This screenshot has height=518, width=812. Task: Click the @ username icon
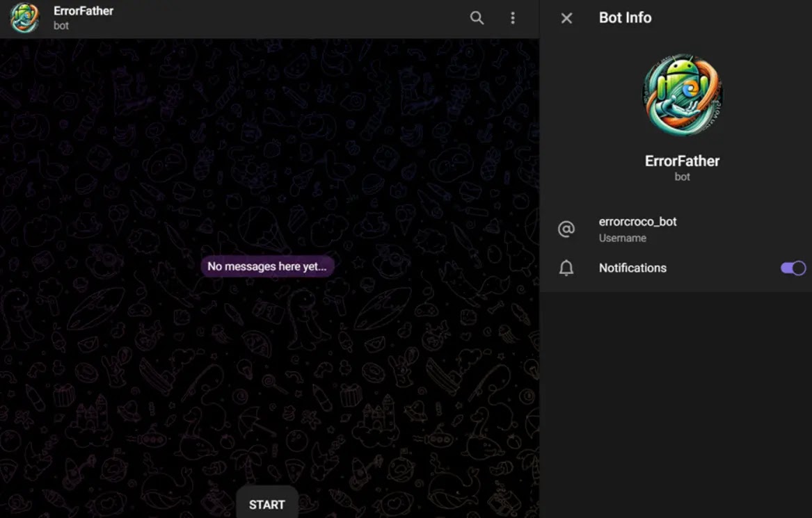[x=566, y=229]
